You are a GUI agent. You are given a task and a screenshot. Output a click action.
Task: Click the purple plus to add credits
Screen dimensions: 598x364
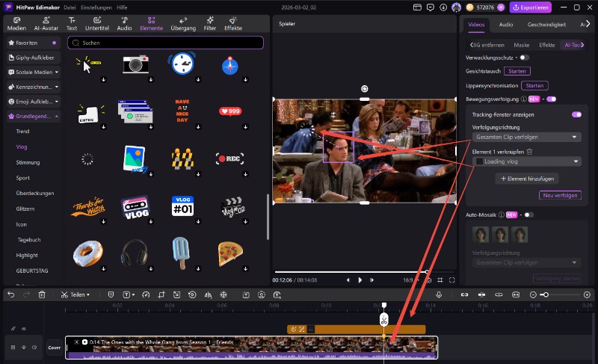pos(501,7)
